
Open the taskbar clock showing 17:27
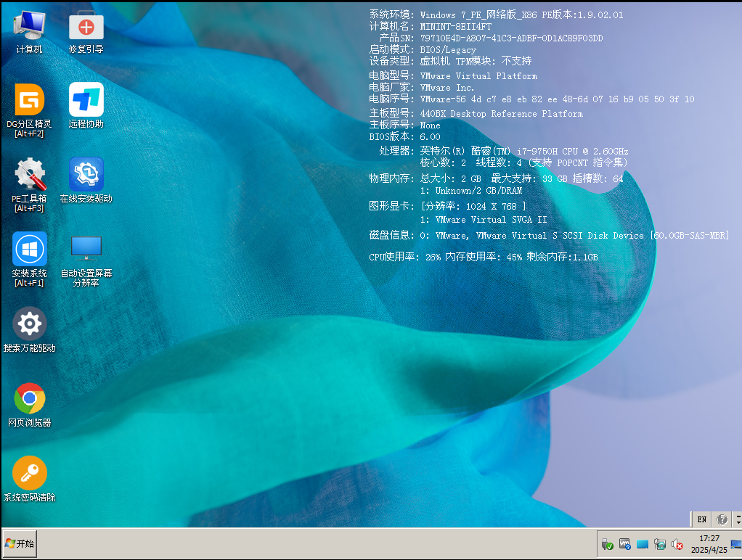tap(709, 544)
